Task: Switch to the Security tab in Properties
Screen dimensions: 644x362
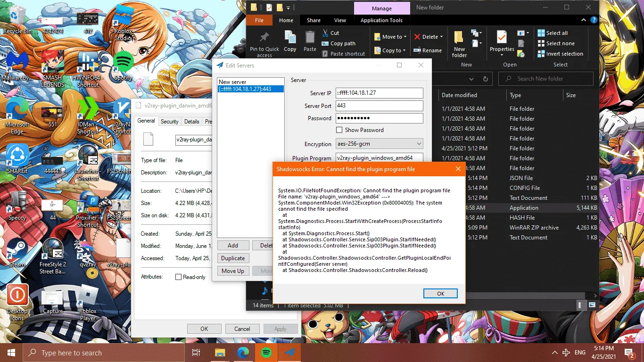Action: click(x=170, y=122)
